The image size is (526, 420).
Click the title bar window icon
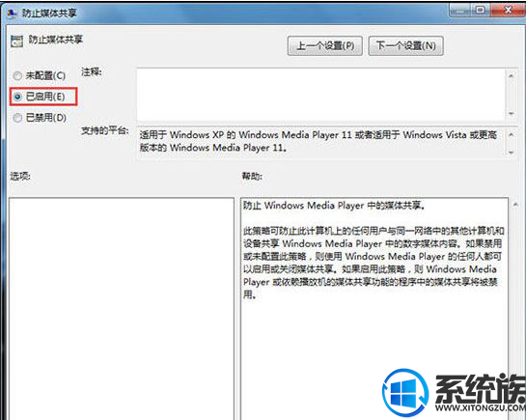13,13
